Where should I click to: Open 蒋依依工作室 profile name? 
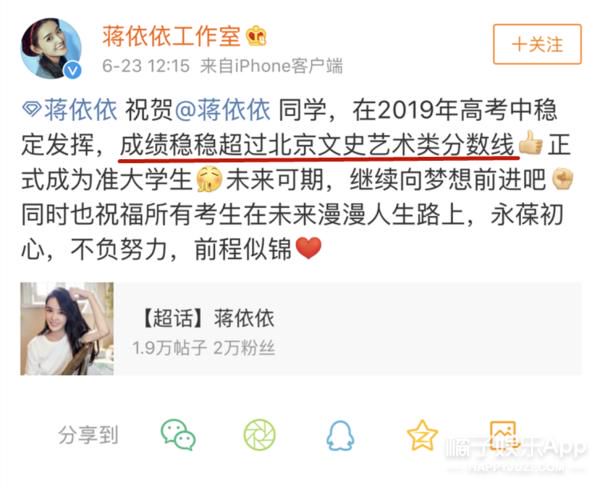[171, 36]
